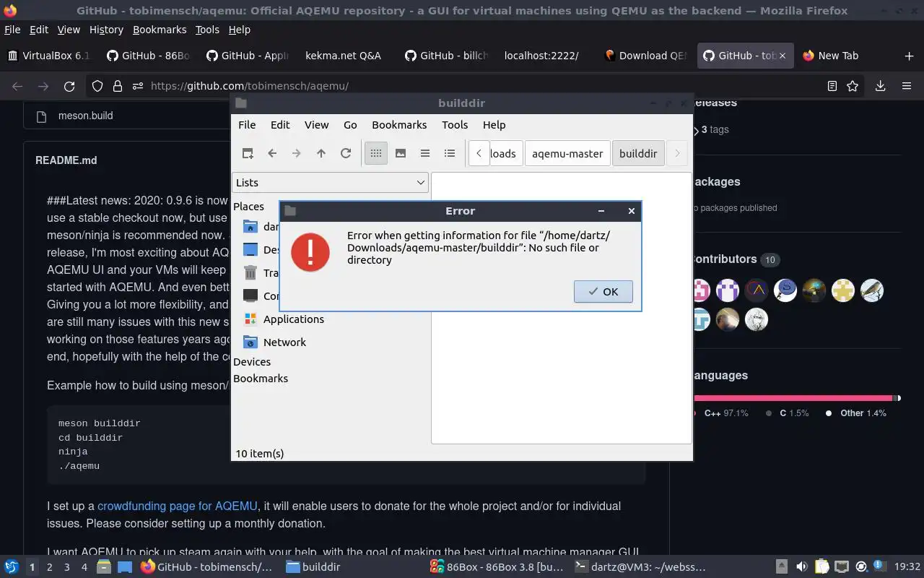Switch file manager to thumbnail view
Image resolution: width=924 pixels, height=578 pixels.
click(x=401, y=153)
